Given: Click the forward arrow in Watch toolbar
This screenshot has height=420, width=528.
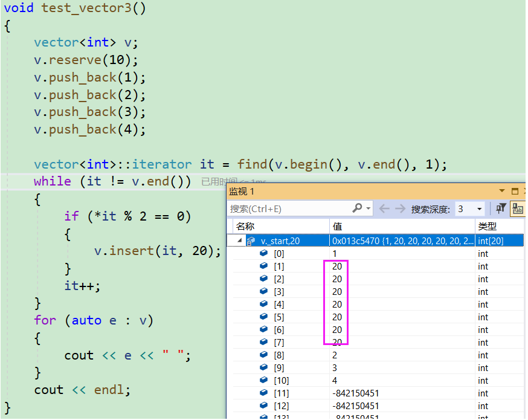Looking at the screenshot, I should 400,209.
